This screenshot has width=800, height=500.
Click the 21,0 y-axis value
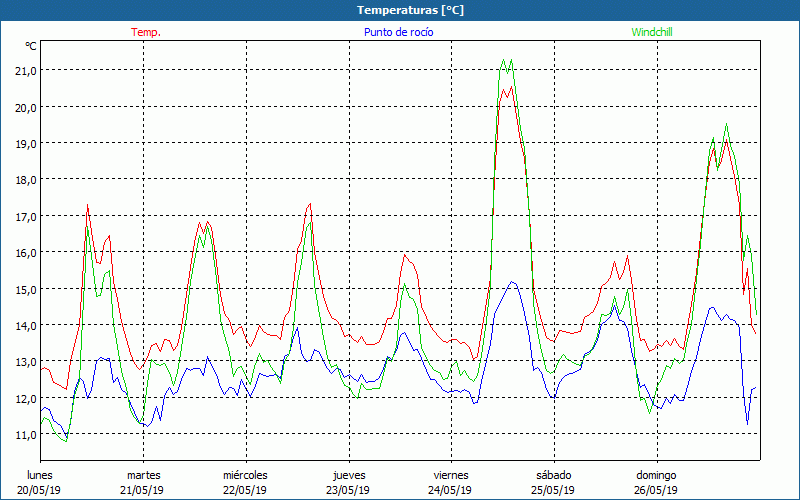[26, 71]
